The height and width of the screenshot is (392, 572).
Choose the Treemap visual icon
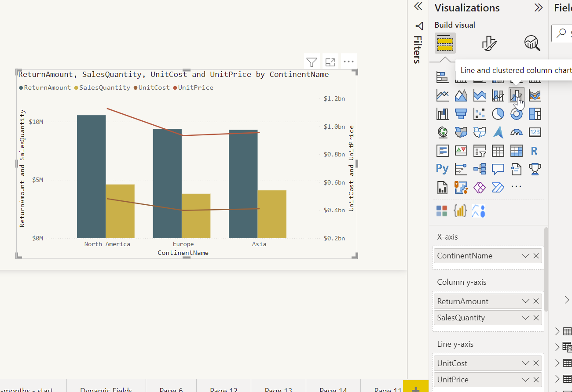535,114
